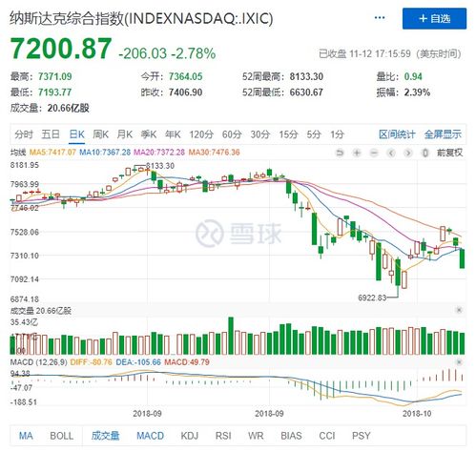Enable the RSI indicator
Screen dimensions: 476x452
[223, 436]
